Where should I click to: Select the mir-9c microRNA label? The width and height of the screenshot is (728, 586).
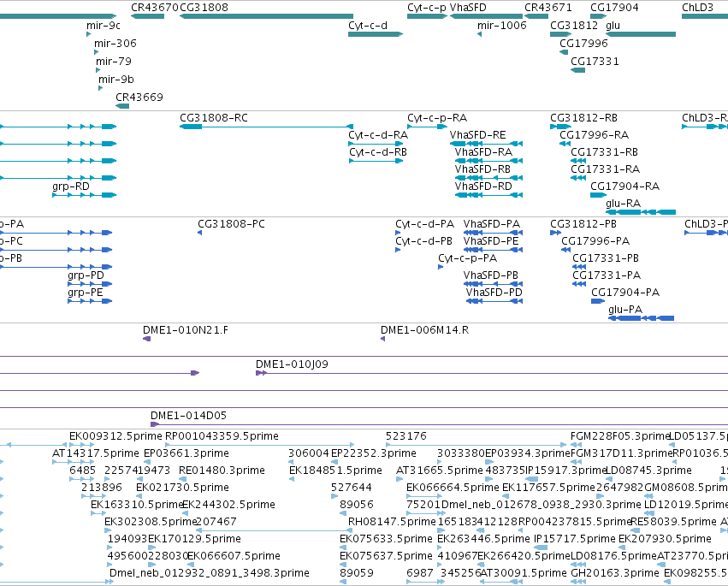point(104,26)
